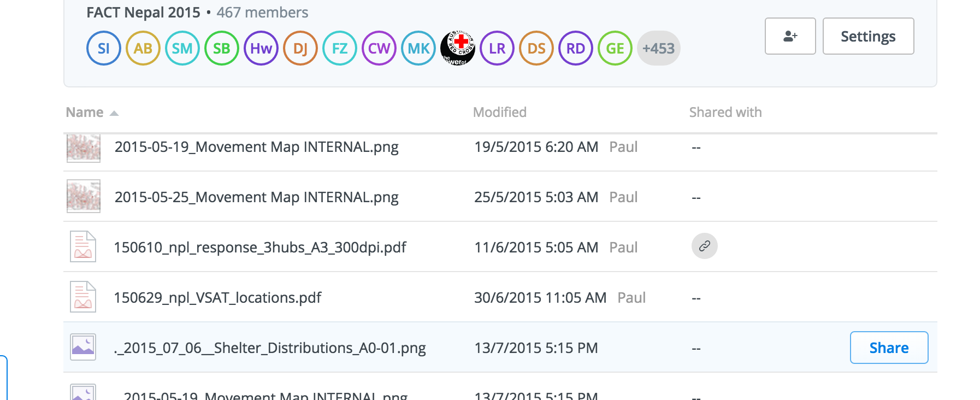Click the Red Cross logo avatar
The image size is (980, 400).
click(x=458, y=48)
